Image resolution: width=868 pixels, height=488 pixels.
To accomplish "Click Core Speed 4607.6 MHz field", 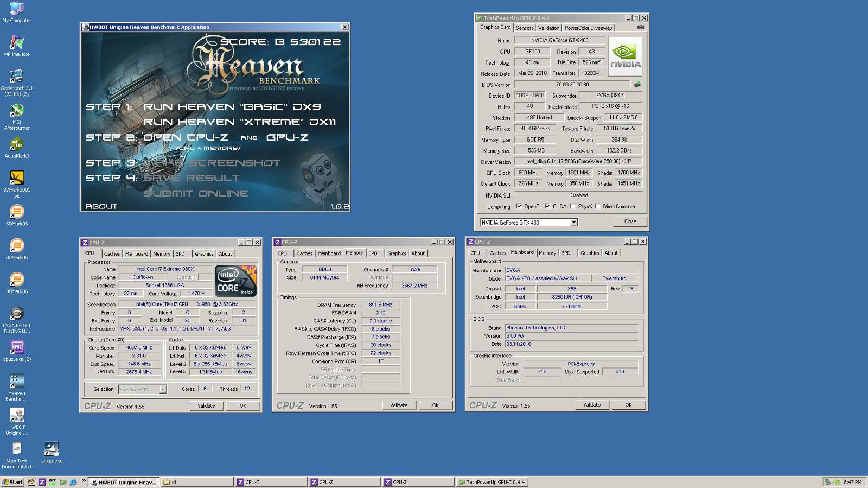I will (139, 347).
